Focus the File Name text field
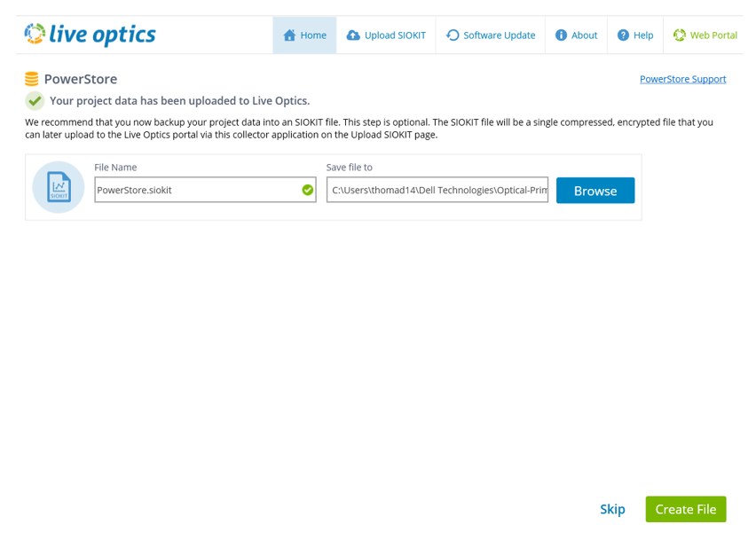Viewport: 756px width, 540px height. point(197,190)
